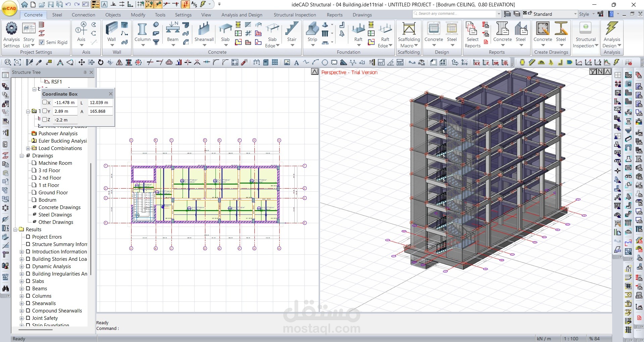Select the Shearwall tool
The image size is (644, 342).
point(204,32)
